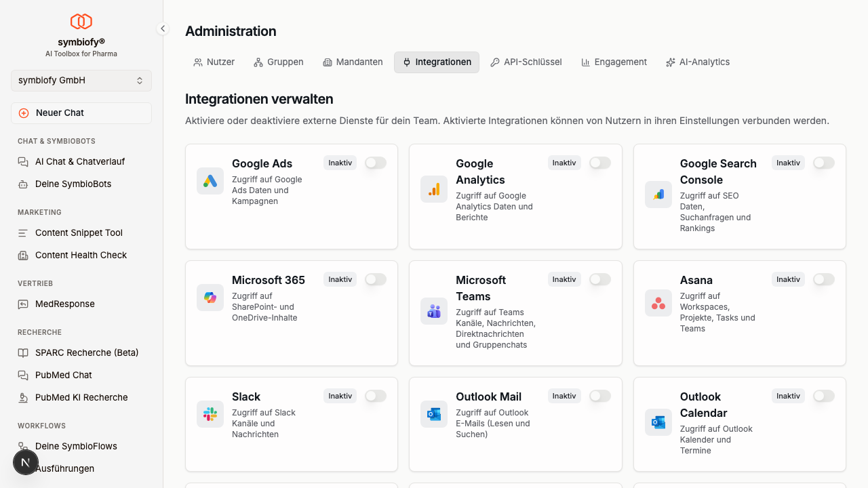868x488 pixels.
Task: Collapse the sidebar with the chevron button
Action: (x=163, y=28)
